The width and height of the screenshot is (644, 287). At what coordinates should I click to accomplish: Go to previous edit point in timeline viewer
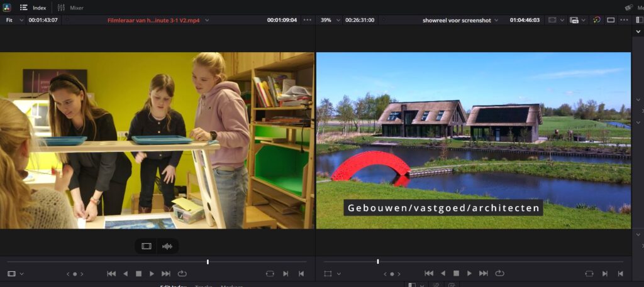pyautogui.click(x=386, y=274)
